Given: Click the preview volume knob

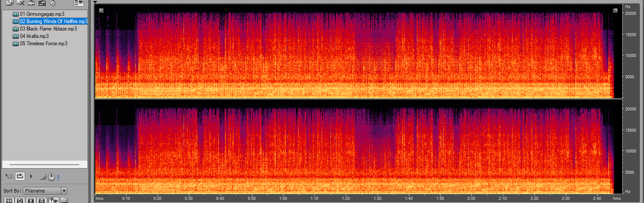Looking at the screenshot, I should click(51, 176).
